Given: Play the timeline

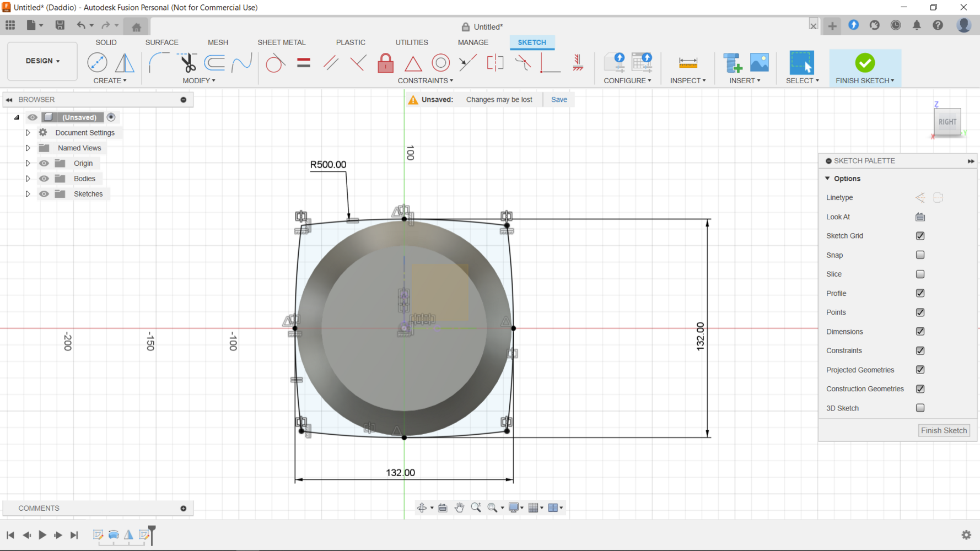Looking at the screenshot, I should [x=42, y=535].
